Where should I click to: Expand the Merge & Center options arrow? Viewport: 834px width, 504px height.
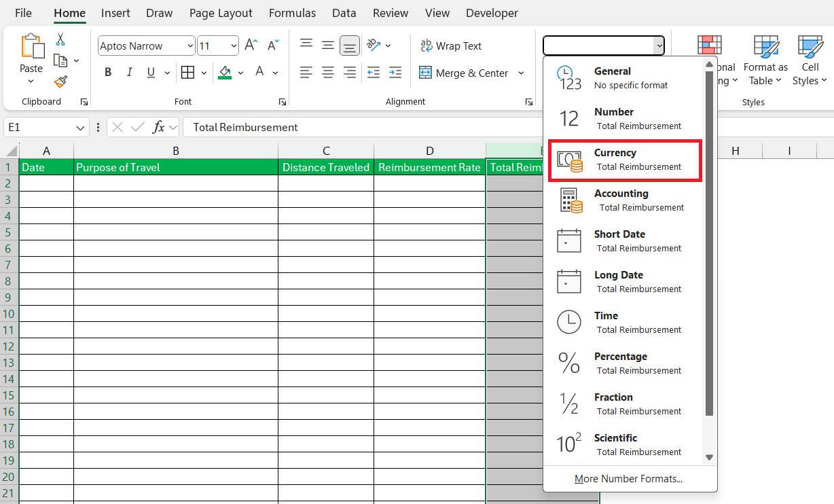tap(521, 73)
